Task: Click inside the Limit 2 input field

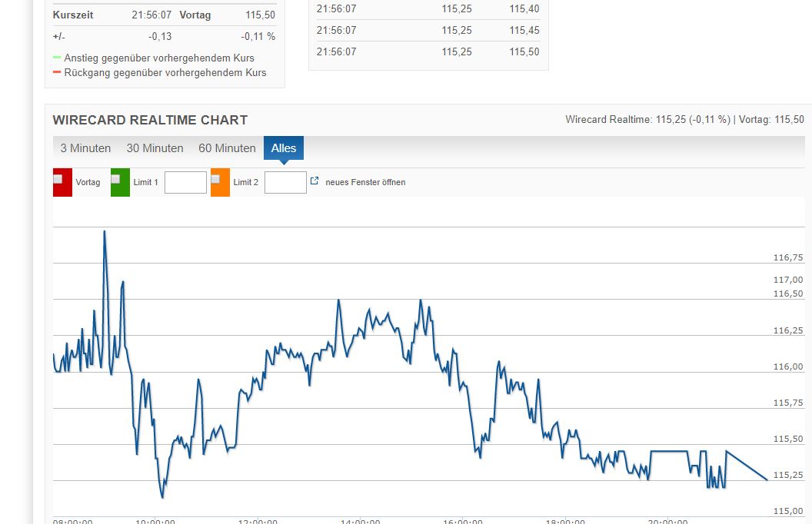Action: (x=285, y=182)
